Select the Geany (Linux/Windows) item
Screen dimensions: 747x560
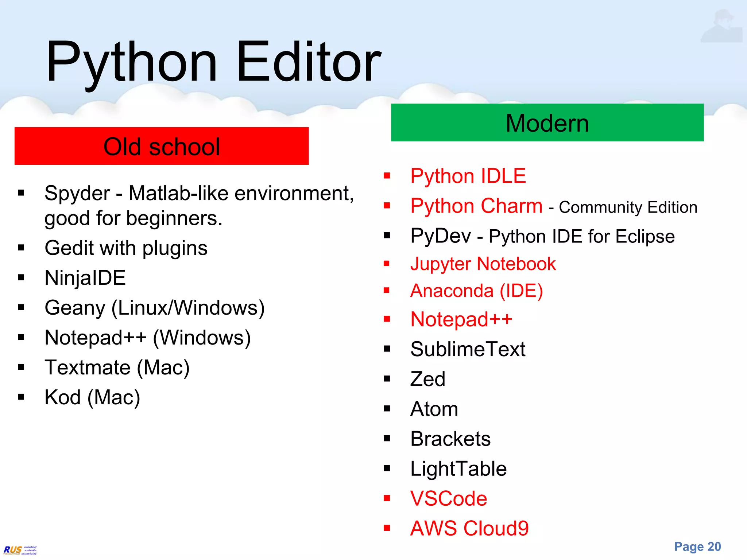pyautogui.click(x=154, y=308)
